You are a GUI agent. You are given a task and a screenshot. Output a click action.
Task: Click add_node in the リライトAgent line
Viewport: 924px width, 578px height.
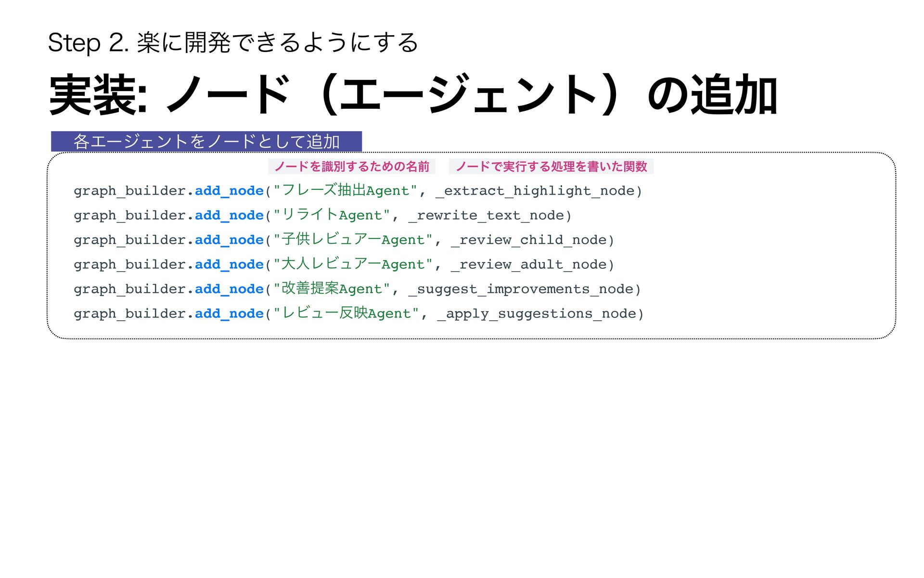click(x=229, y=215)
